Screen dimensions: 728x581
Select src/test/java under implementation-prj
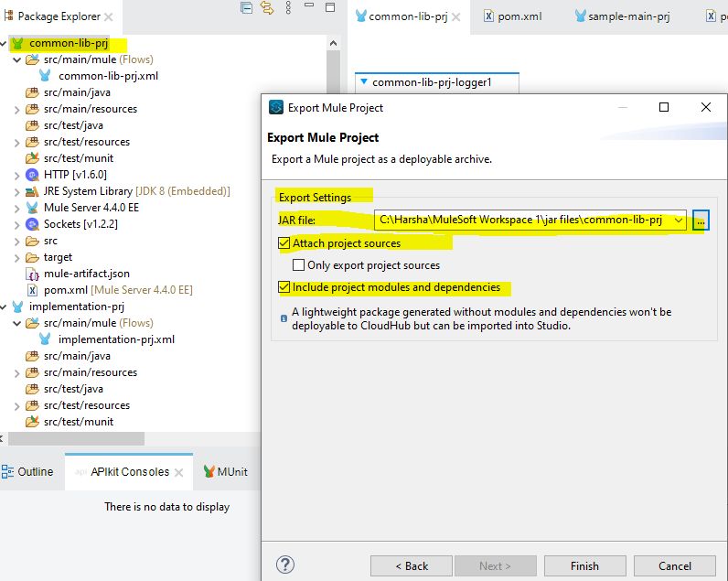73,389
